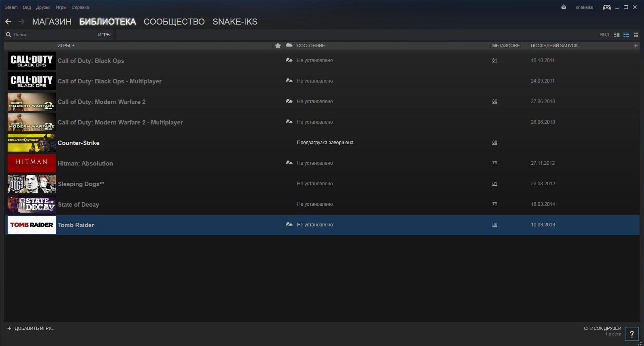Sort by the СОСТОЯНИЕ column header

pos(311,46)
